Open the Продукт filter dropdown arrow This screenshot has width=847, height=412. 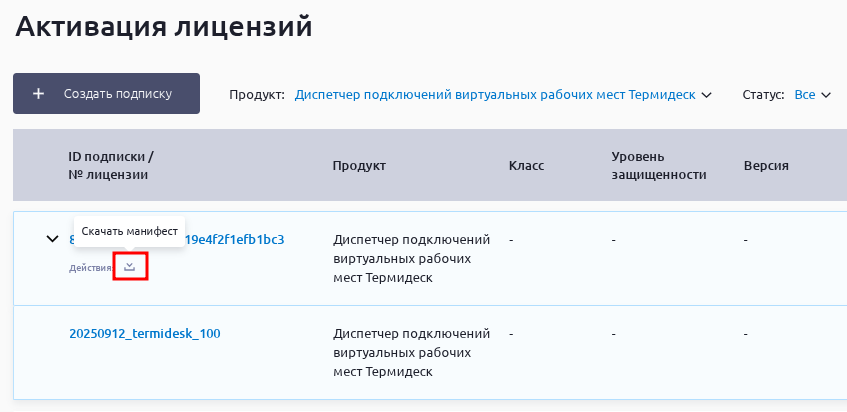click(706, 95)
